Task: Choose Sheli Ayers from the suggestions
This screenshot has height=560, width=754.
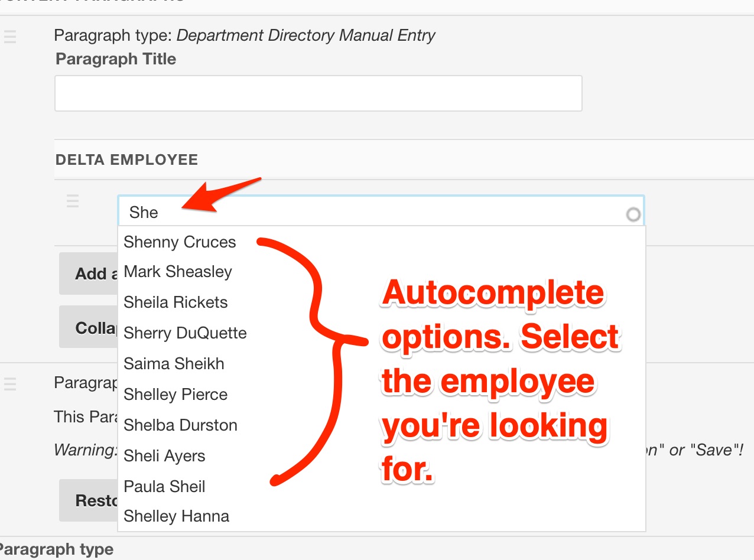Action: 164,456
